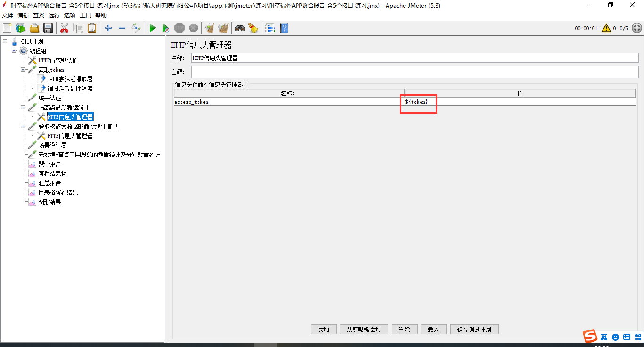Open the 编辑 menu

23,15
